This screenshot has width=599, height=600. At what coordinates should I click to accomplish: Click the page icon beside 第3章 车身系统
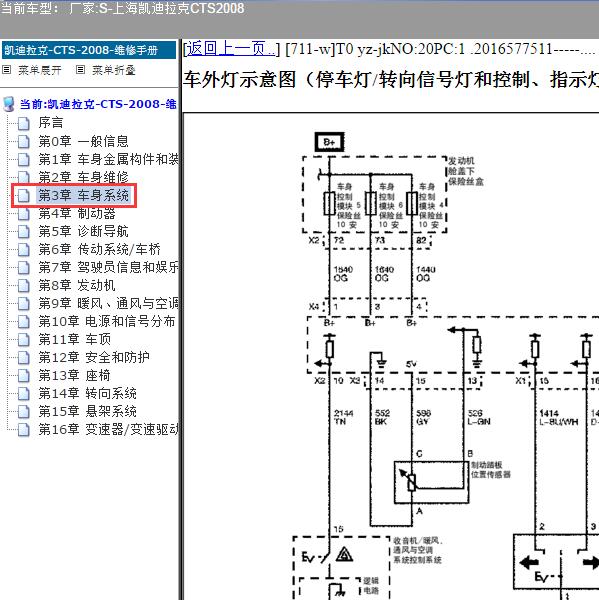[24, 196]
